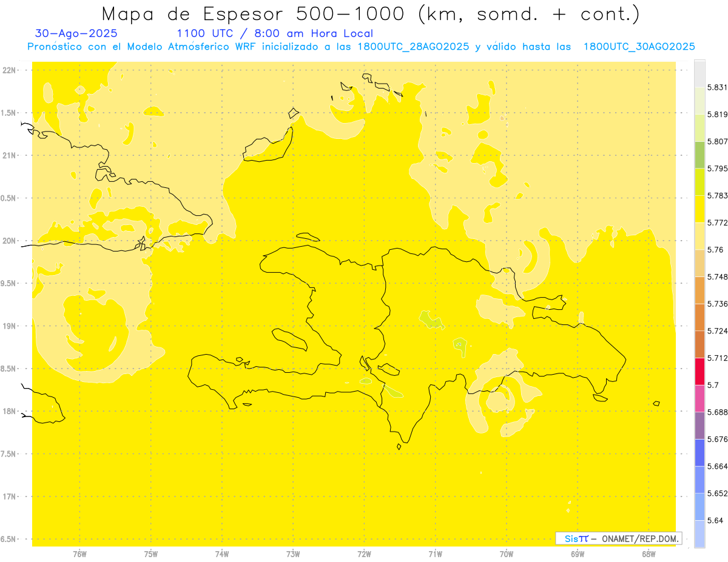
Task: Click the scale label 5.712
Action: [x=718, y=358]
